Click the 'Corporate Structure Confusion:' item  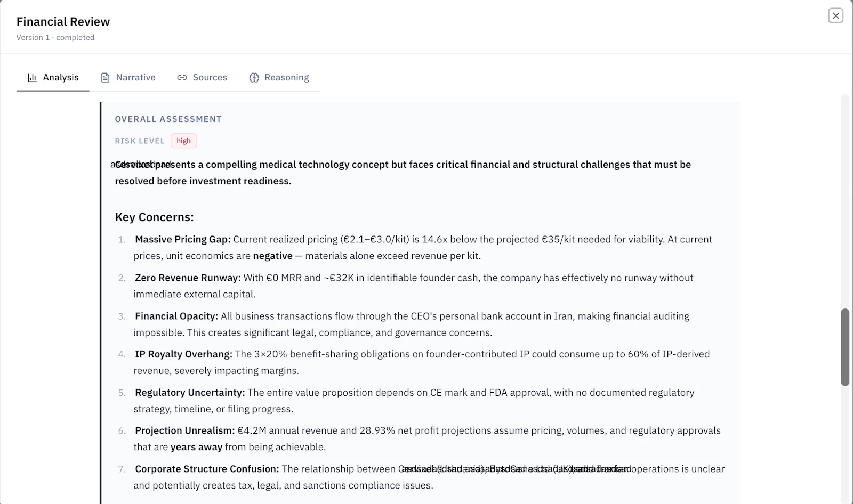pyautogui.click(x=207, y=469)
